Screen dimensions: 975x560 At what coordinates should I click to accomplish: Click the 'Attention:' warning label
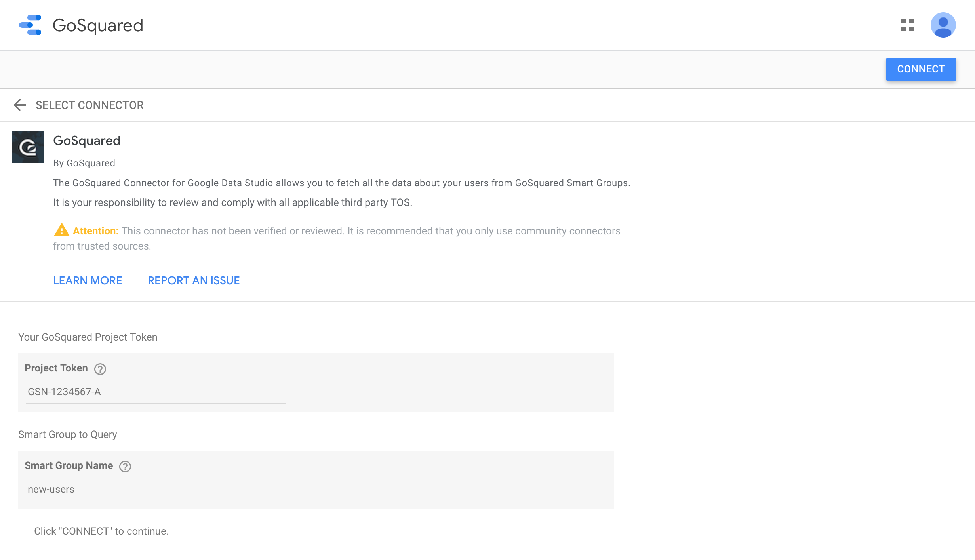95,231
